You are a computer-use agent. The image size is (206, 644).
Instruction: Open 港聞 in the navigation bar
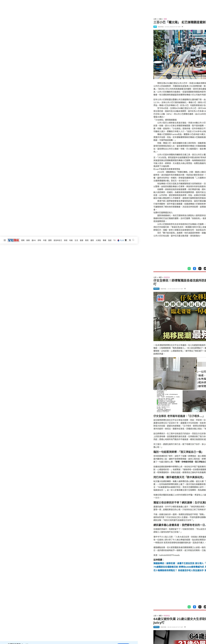point(23,240)
